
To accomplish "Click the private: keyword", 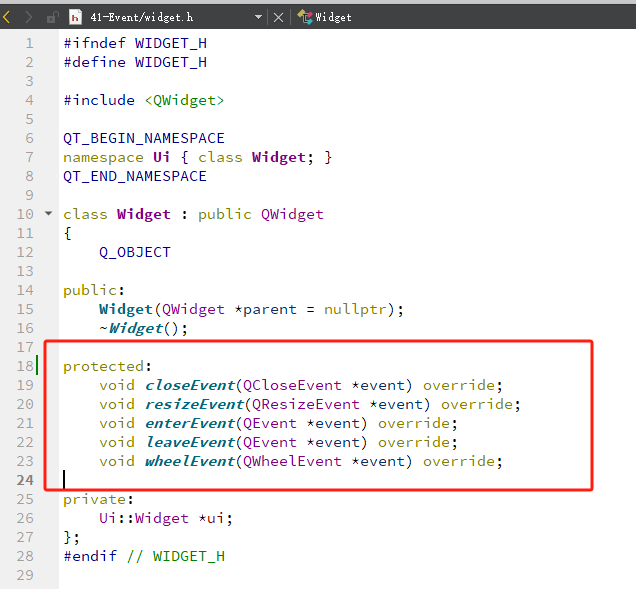I will click(99, 499).
